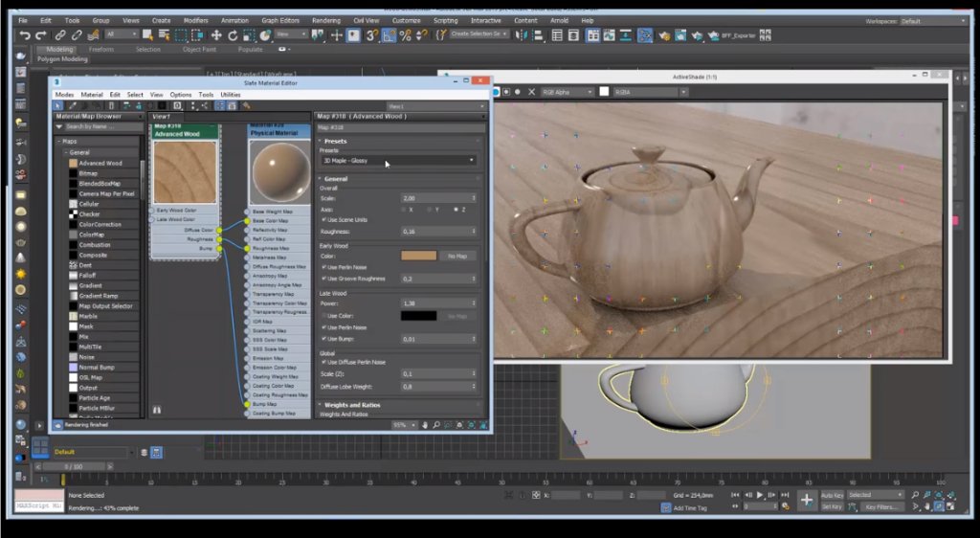Activate the Select and Move tool

216,35
